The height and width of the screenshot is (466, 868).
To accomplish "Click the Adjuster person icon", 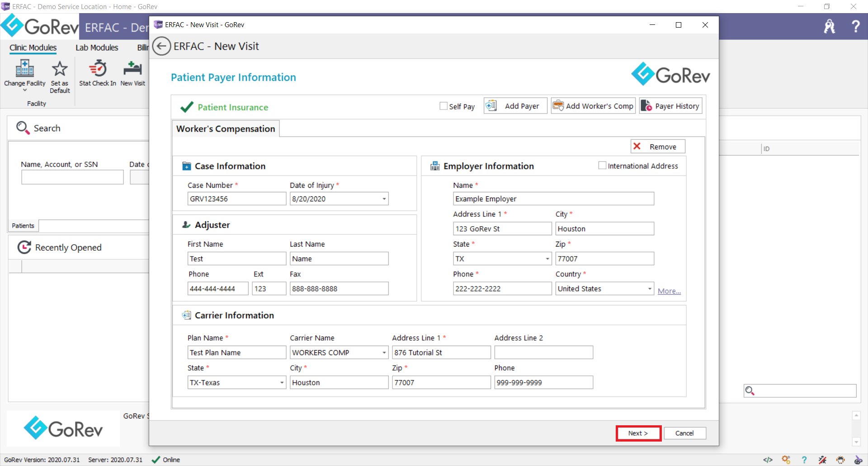I will pos(186,224).
